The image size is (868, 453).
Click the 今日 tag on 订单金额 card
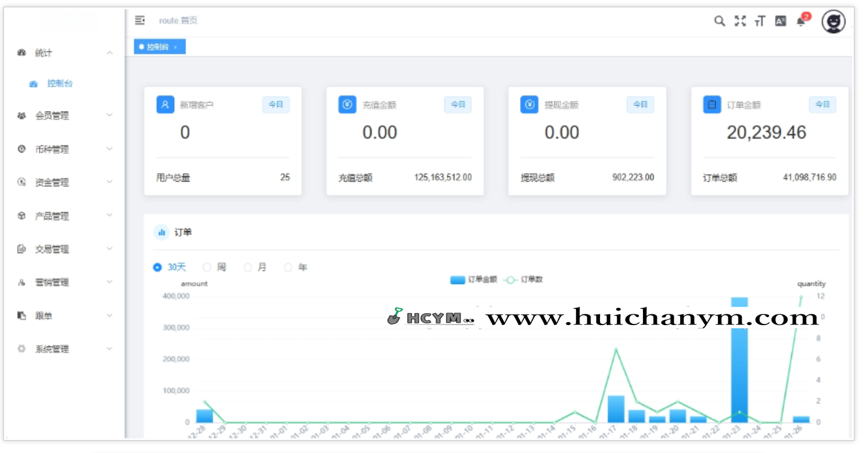coord(822,105)
